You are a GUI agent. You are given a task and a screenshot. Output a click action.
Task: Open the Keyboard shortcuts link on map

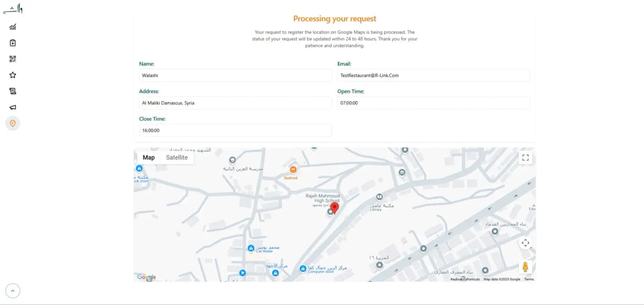pyautogui.click(x=465, y=279)
